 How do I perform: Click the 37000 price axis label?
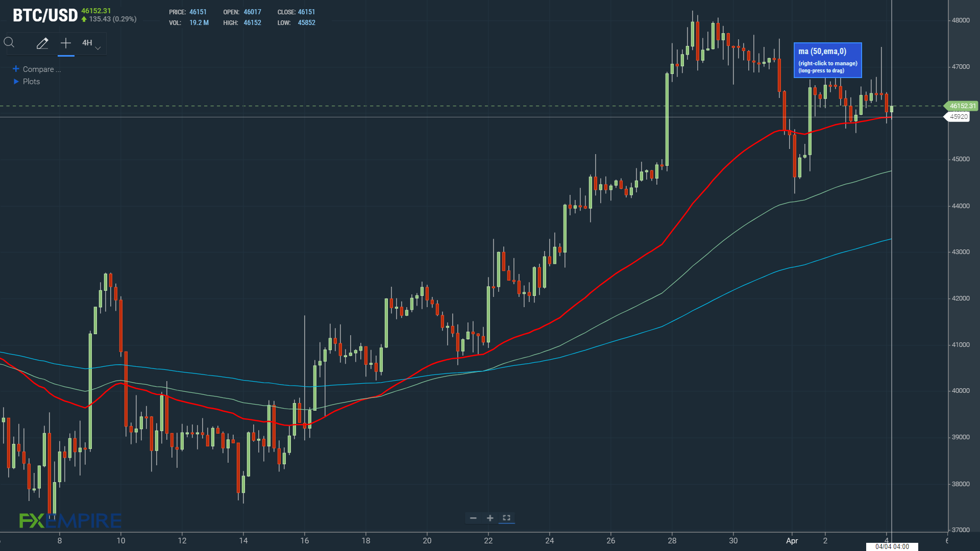961,530
